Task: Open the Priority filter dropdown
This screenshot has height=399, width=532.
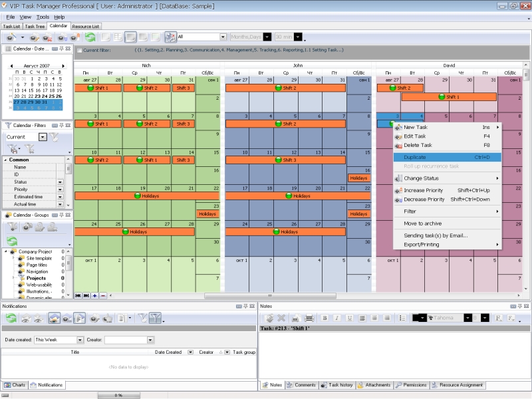Action: (x=60, y=190)
